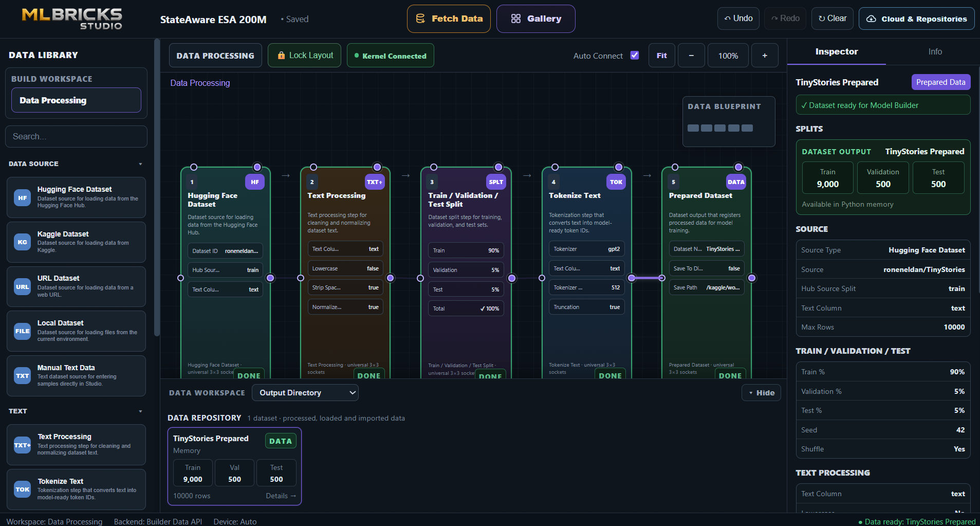
Task: Open Details of TinyStories Prepared card
Action: pos(281,496)
